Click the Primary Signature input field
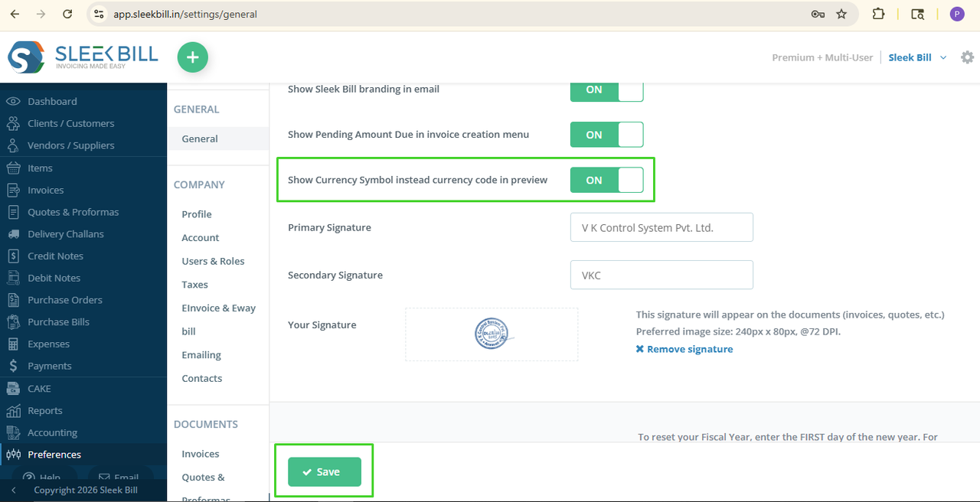The width and height of the screenshot is (980, 502). pyautogui.click(x=661, y=227)
